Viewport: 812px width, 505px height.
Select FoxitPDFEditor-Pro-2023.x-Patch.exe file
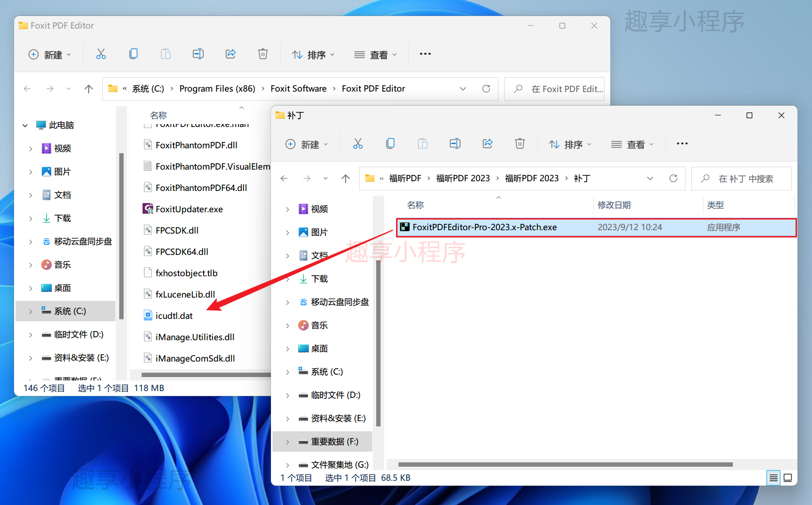(x=596, y=227)
